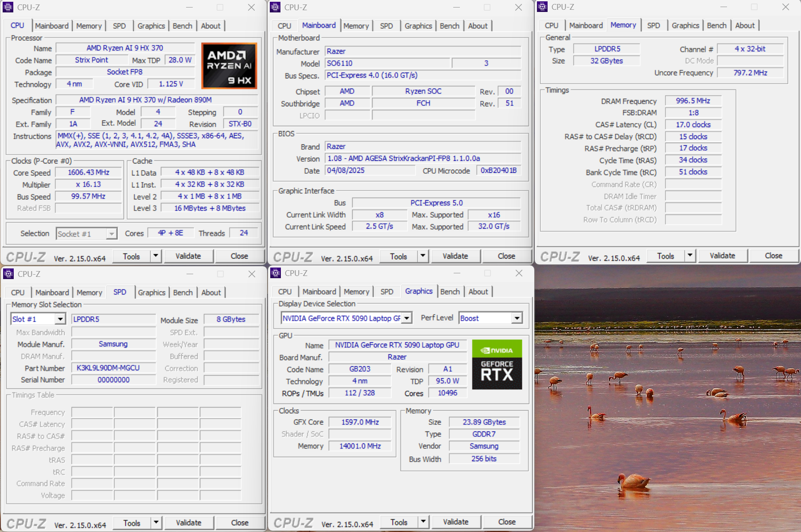
Task: Click the BIOS Date value 04/08/2025
Action: pos(370,171)
